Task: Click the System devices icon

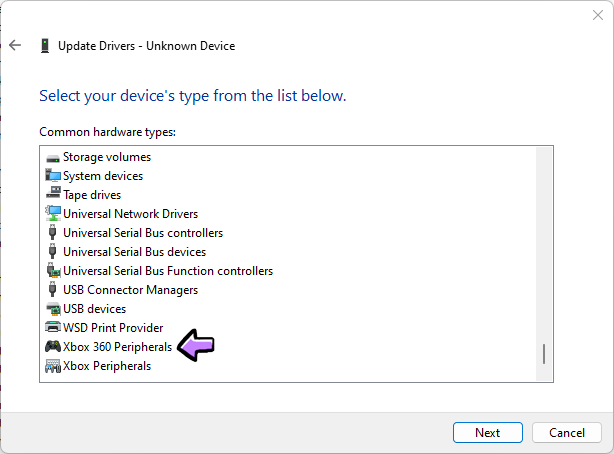Action: pyautogui.click(x=53, y=176)
